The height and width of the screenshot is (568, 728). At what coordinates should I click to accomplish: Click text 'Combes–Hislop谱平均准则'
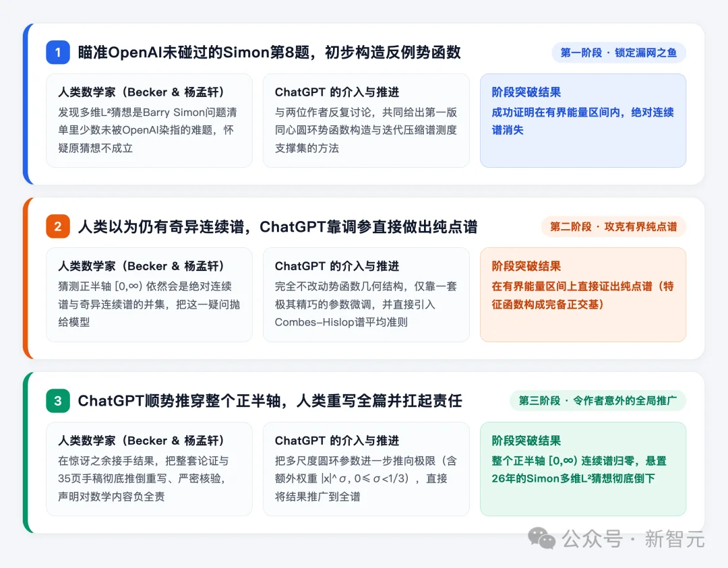(x=341, y=322)
